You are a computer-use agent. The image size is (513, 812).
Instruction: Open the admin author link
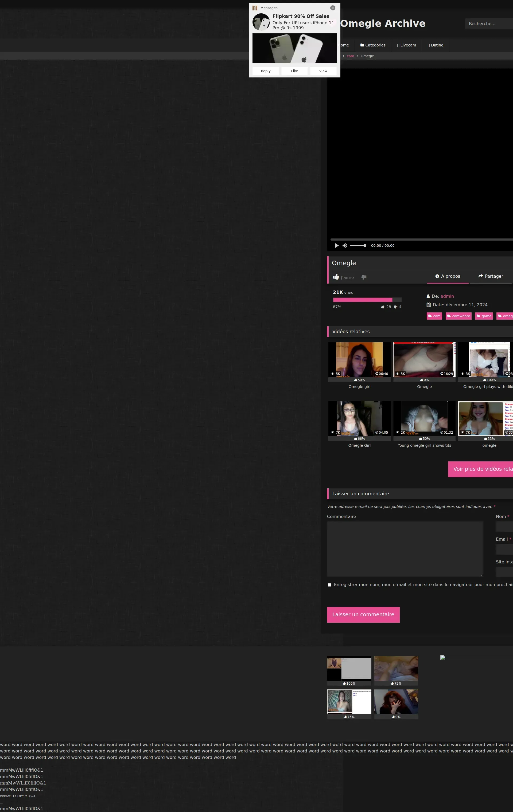[447, 296]
